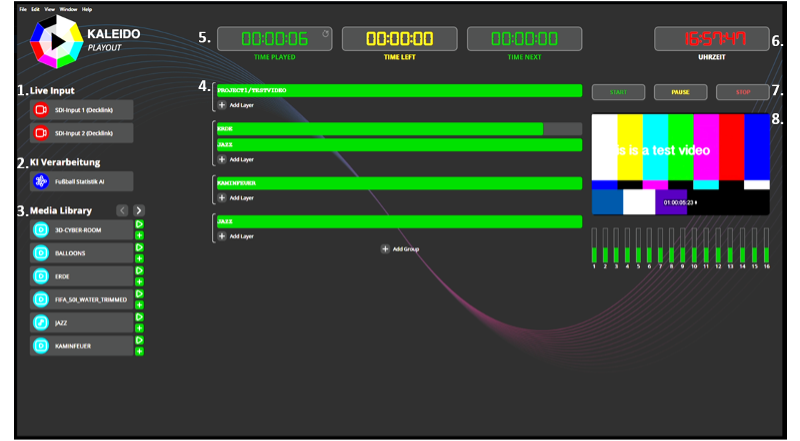
Task: Open the View menu
Action: (x=49, y=9)
